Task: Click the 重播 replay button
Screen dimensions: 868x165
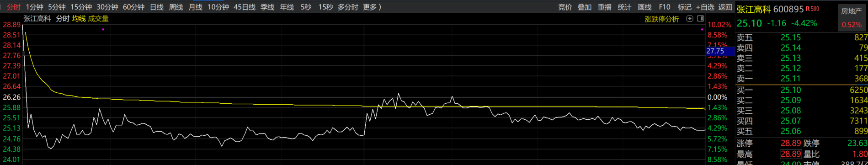Action: (x=605, y=7)
